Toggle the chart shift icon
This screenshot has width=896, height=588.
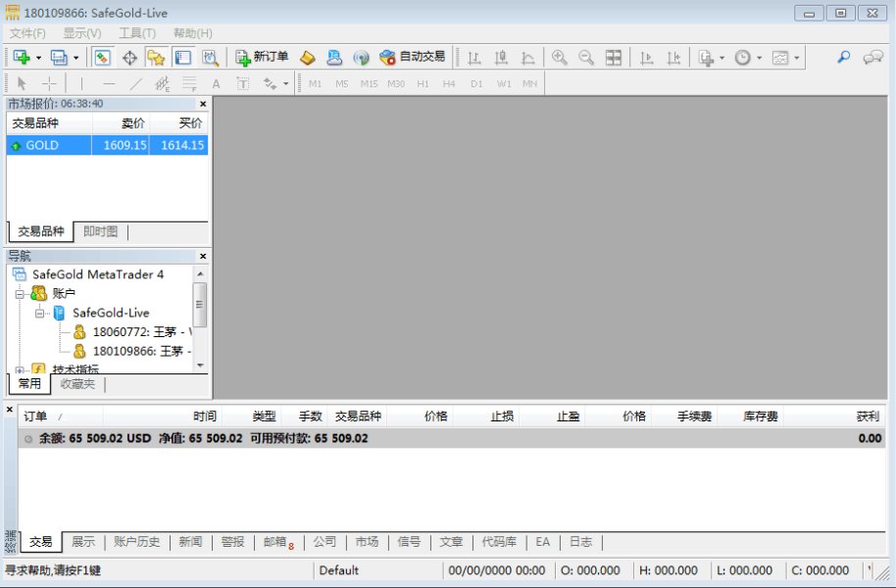click(673, 58)
